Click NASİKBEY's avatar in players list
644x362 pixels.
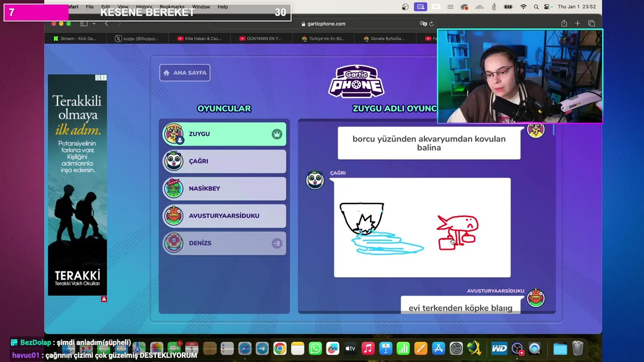tap(174, 189)
